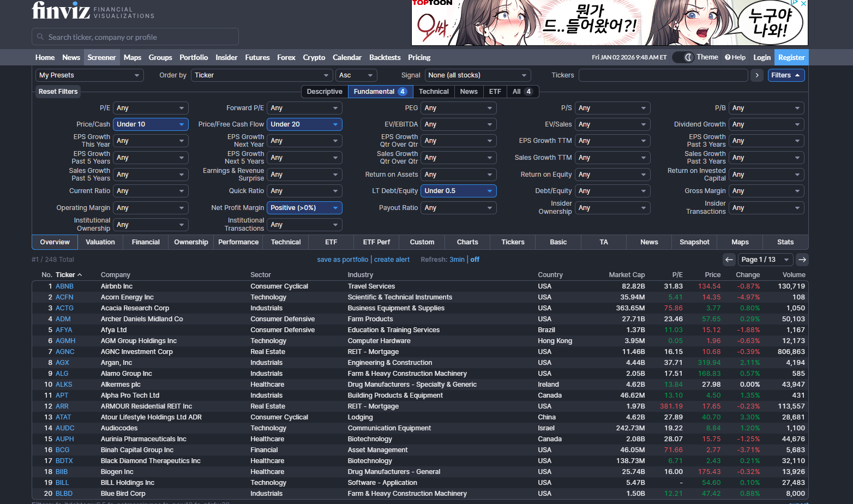The image size is (853, 504).
Task: Sort by the Volume column header
Action: click(794, 275)
